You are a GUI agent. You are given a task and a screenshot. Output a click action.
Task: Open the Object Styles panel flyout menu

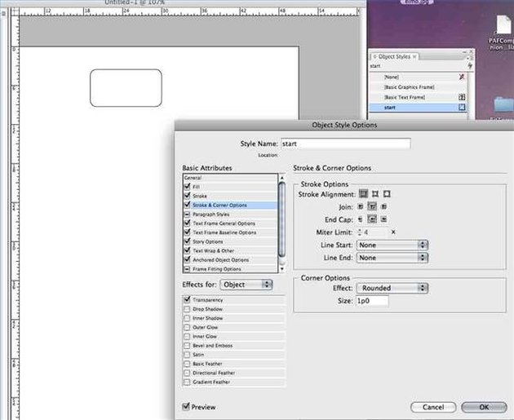[471, 57]
